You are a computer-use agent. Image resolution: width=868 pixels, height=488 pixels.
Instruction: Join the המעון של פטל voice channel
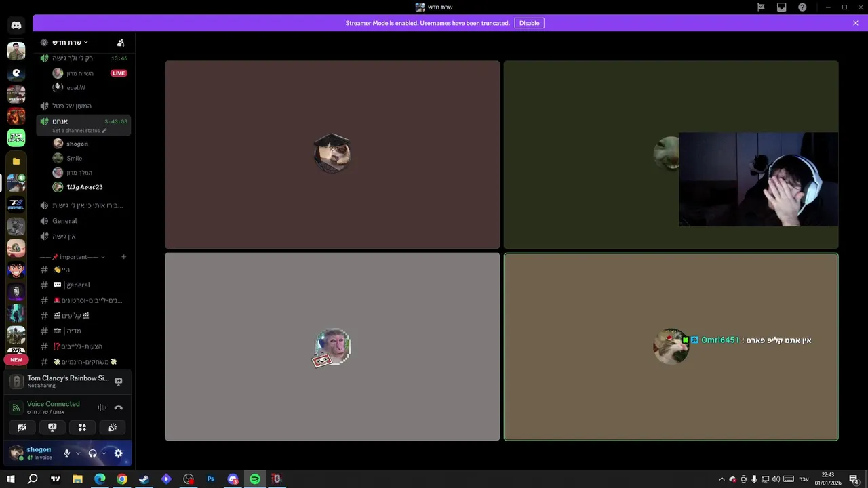pyautogui.click(x=83, y=106)
